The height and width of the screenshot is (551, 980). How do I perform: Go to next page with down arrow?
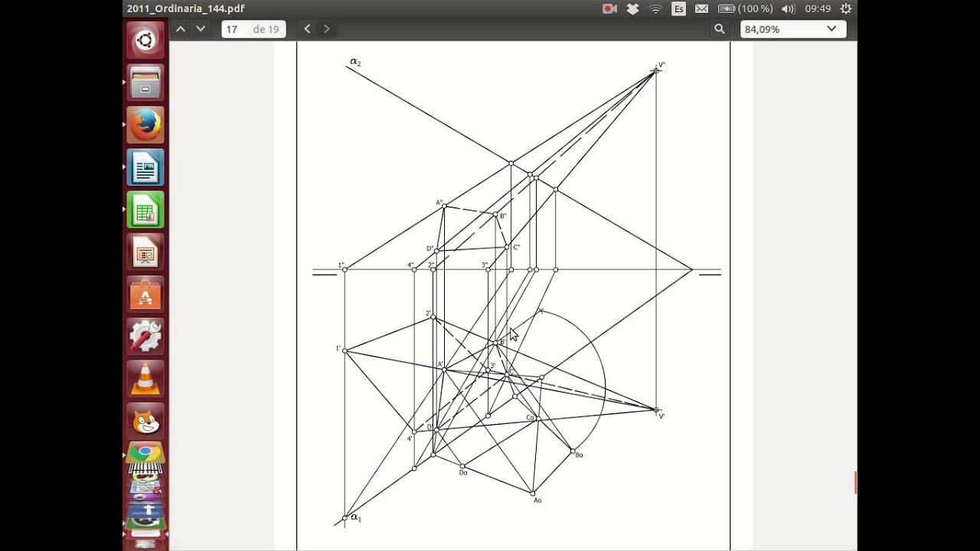201,29
